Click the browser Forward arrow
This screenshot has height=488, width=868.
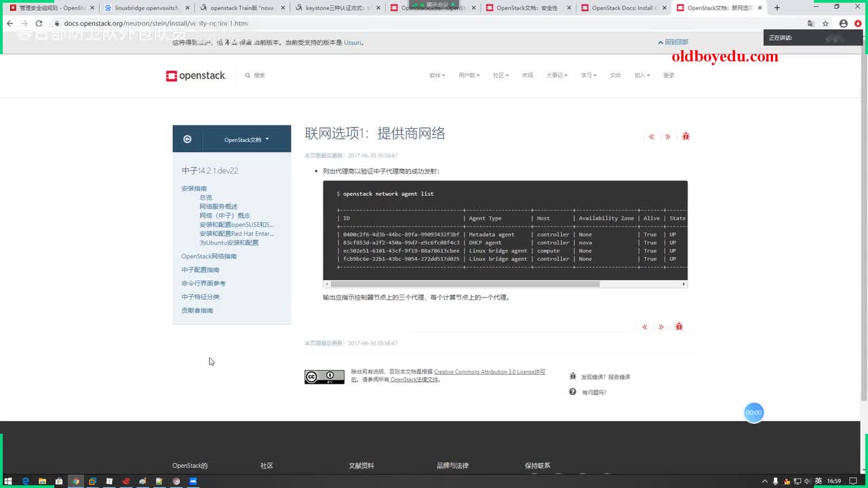coord(24,23)
